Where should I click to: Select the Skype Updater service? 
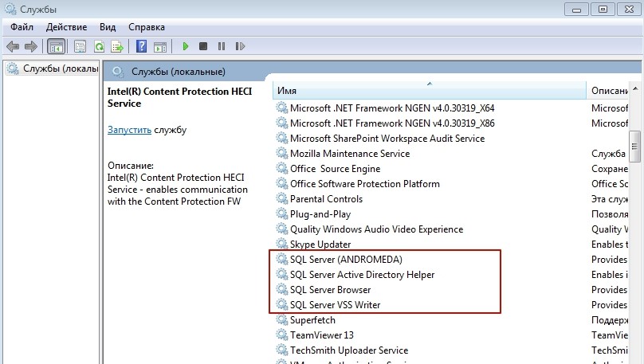[x=320, y=245]
